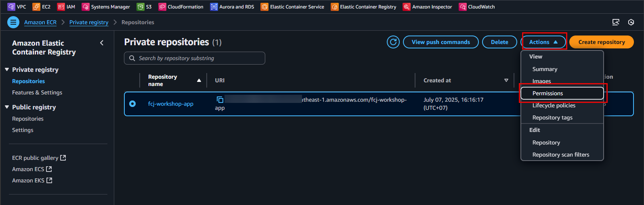Choose Permissions from the Actions menu

coord(562,93)
